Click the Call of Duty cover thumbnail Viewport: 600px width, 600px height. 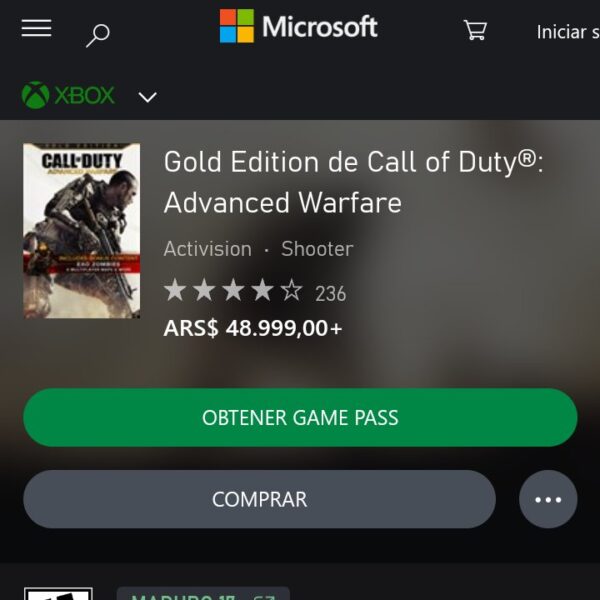tap(82, 231)
